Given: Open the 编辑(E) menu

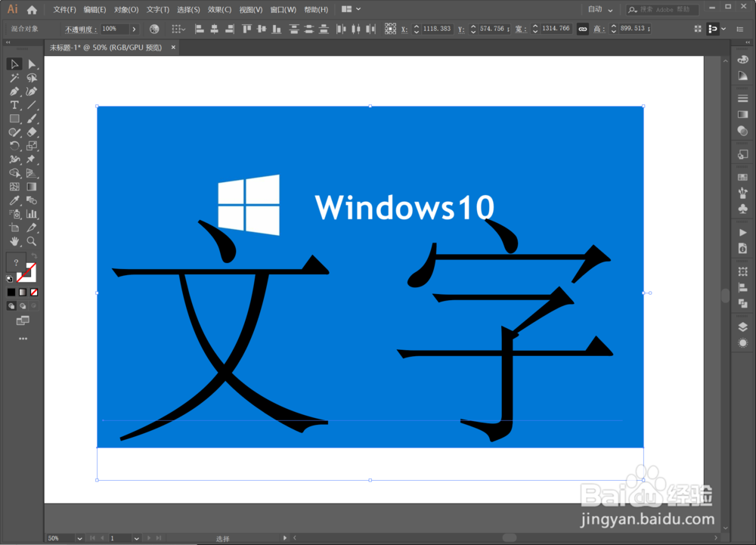Looking at the screenshot, I should tap(94, 10).
